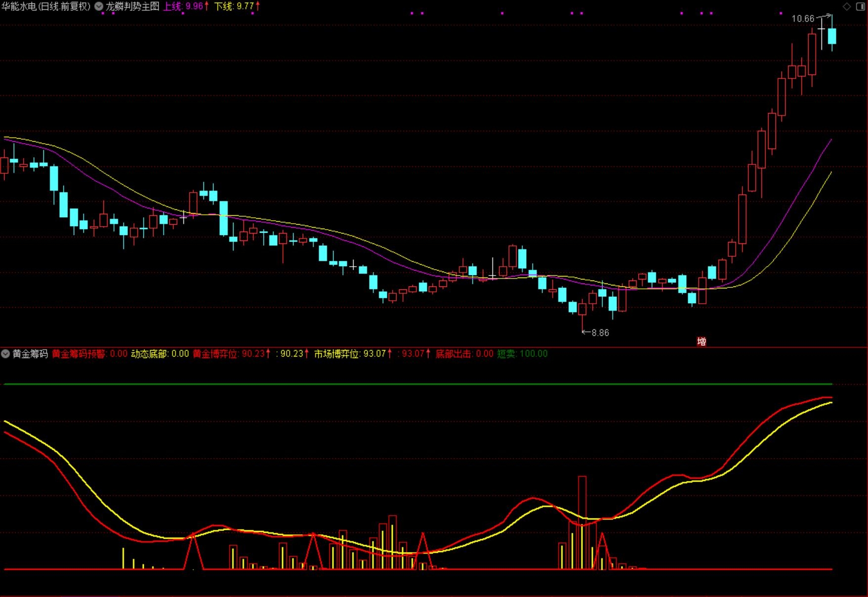Click the 动态底部: 0.00 label
Image resolution: width=868 pixels, height=597 pixels.
[160, 354]
